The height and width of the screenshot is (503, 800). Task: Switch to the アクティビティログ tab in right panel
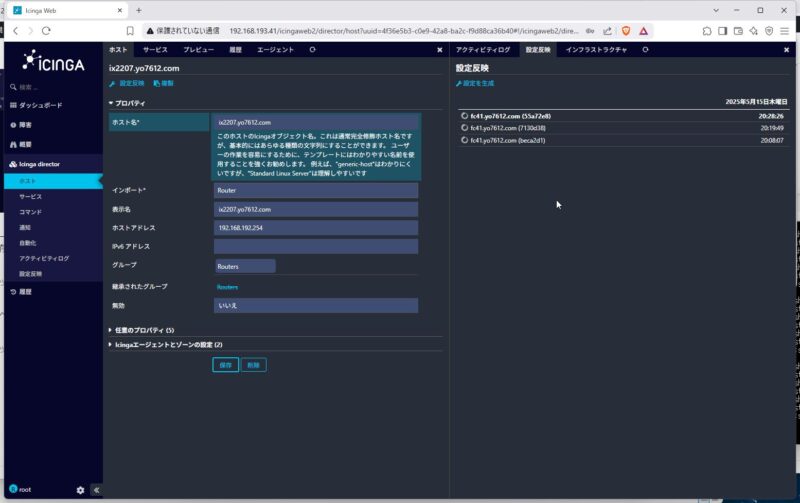483,49
